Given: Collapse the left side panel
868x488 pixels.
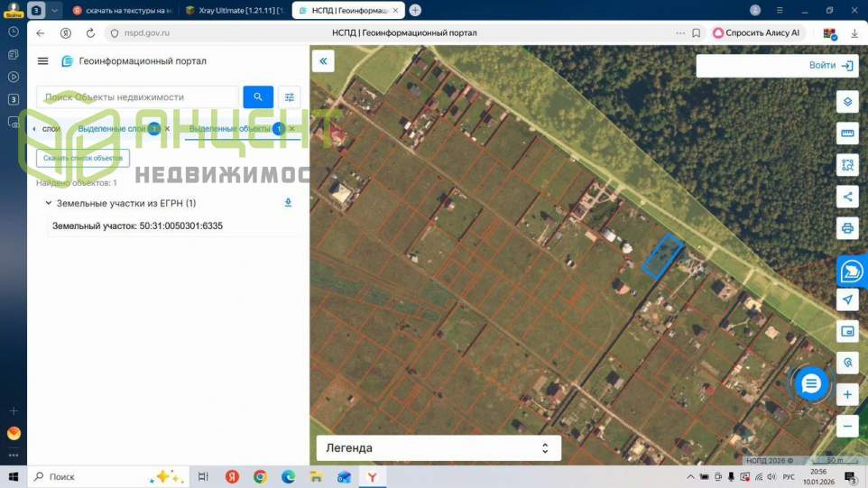Looking at the screenshot, I should [x=323, y=61].
